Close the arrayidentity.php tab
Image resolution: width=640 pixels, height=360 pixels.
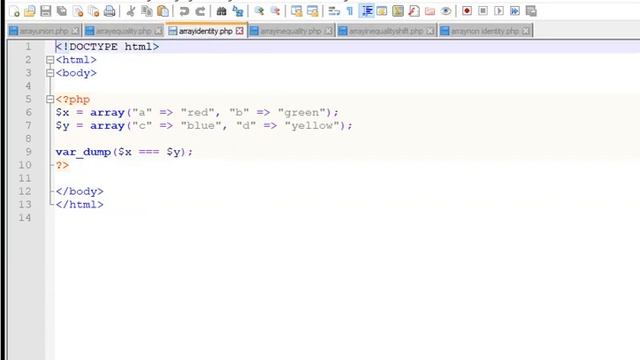[240, 31]
